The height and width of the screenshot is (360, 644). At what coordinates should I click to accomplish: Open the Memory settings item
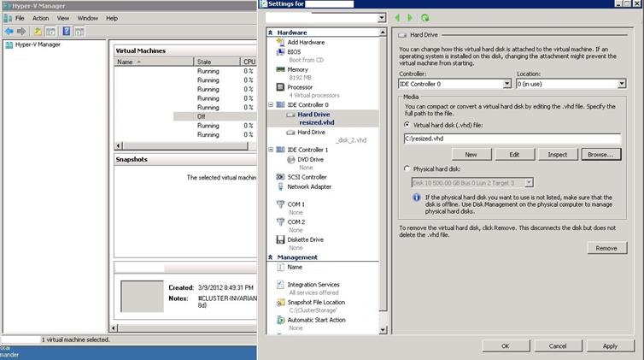[297, 69]
